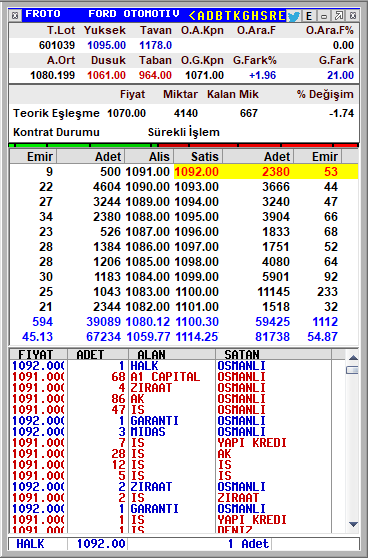This screenshot has height=558, width=368.
Task: Select ask quantity 5901
Action: [276, 277]
